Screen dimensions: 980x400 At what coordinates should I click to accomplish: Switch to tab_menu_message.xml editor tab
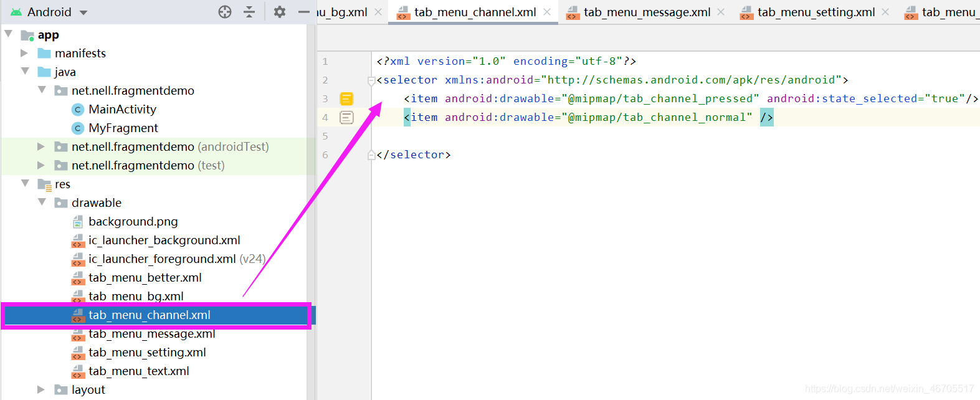[647, 12]
